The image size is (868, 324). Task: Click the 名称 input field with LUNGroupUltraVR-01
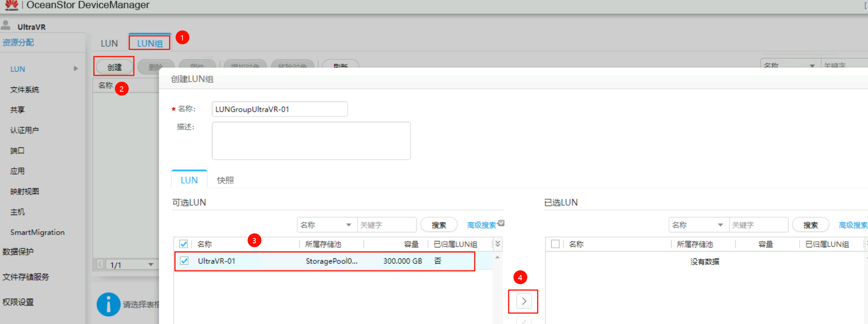point(279,109)
